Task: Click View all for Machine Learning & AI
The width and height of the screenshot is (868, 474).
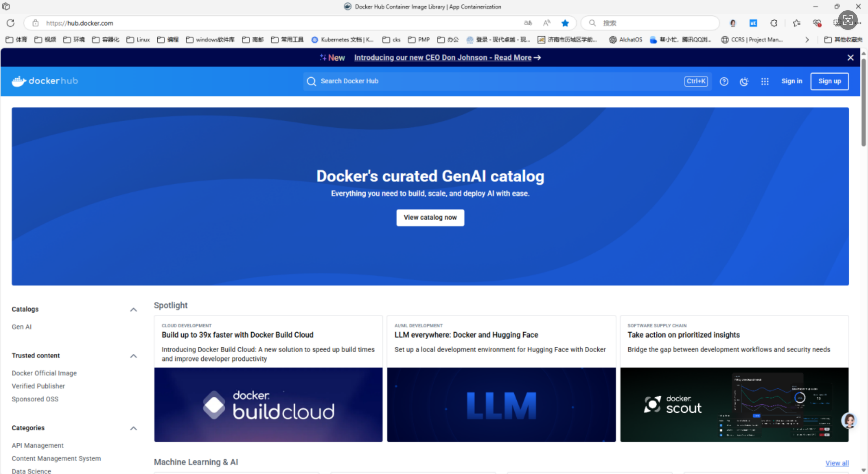Action: 837,463
